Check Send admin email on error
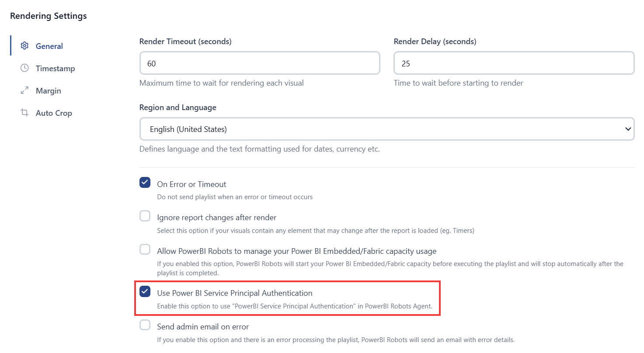 (145, 325)
